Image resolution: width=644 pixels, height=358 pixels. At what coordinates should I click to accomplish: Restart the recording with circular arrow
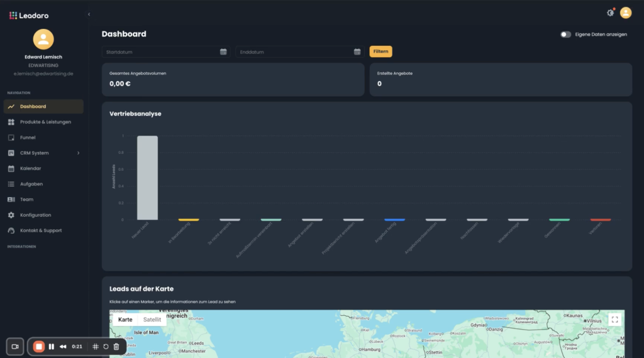106,347
